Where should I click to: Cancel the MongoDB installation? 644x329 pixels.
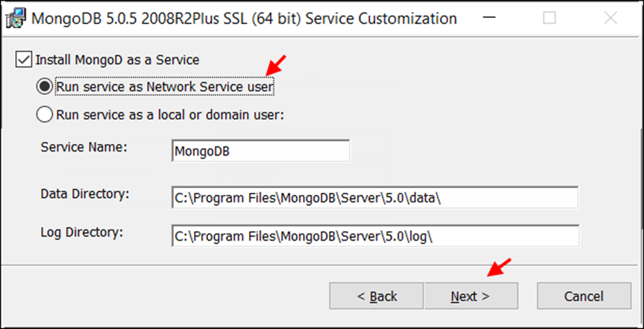tap(584, 296)
